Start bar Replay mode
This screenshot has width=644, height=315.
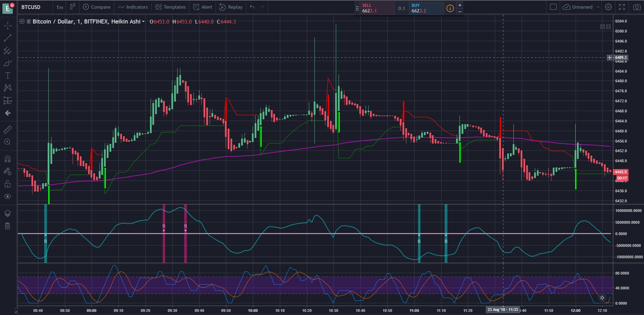tap(231, 7)
